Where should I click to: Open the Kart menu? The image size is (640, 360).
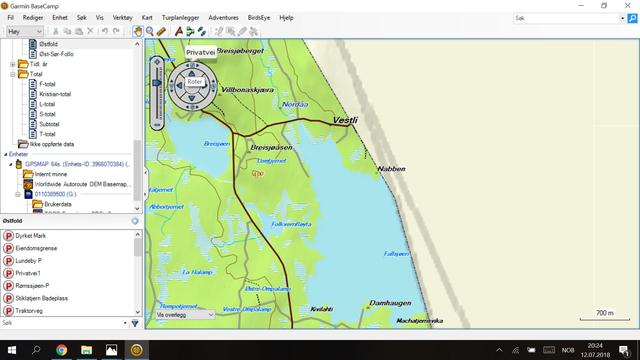147,18
